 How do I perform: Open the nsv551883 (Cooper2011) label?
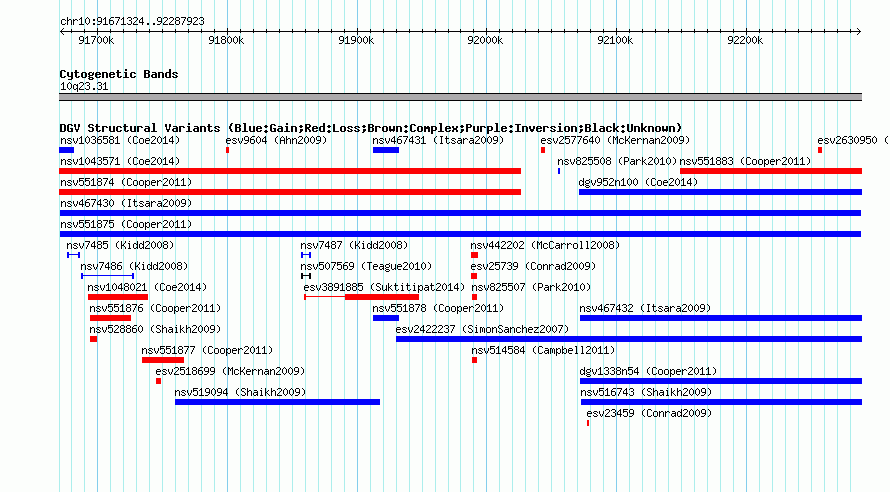[x=745, y=161]
